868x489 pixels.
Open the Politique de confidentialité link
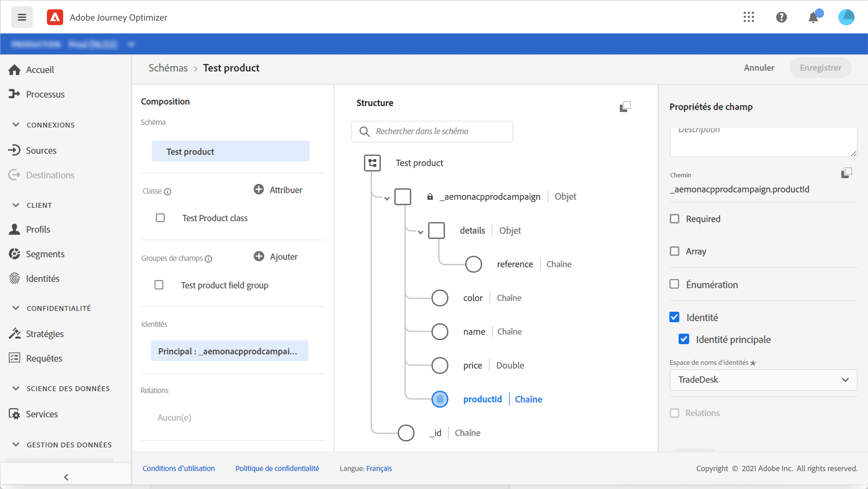[x=277, y=468]
